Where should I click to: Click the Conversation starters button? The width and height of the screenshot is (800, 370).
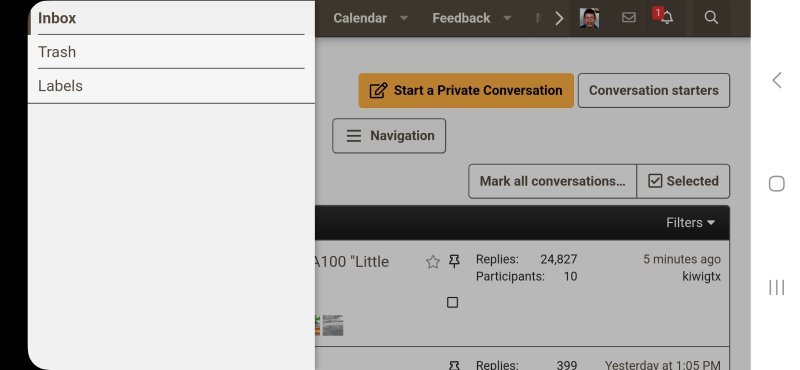[654, 90]
